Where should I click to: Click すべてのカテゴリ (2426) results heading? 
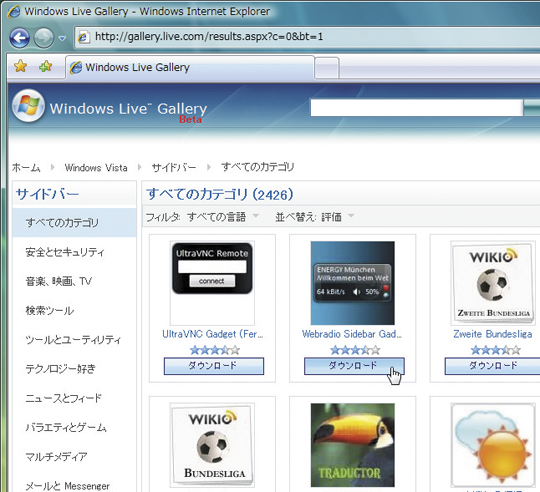click(x=220, y=195)
